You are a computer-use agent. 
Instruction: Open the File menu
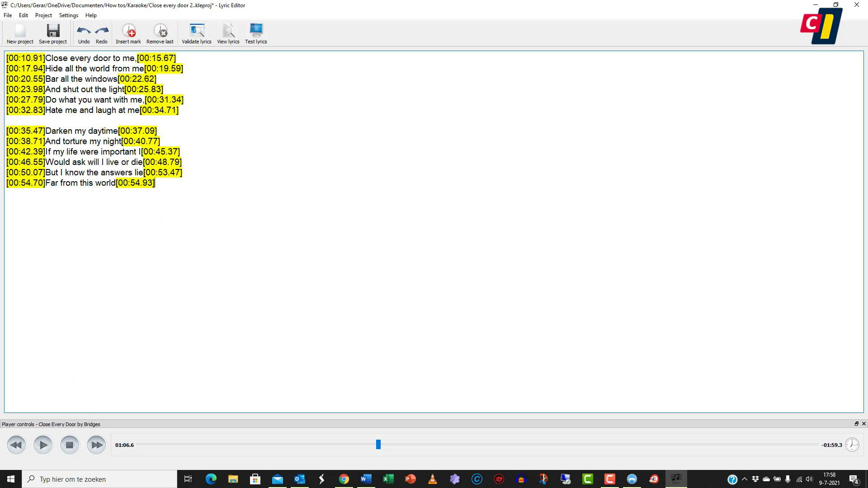click(x=7, y=15)
